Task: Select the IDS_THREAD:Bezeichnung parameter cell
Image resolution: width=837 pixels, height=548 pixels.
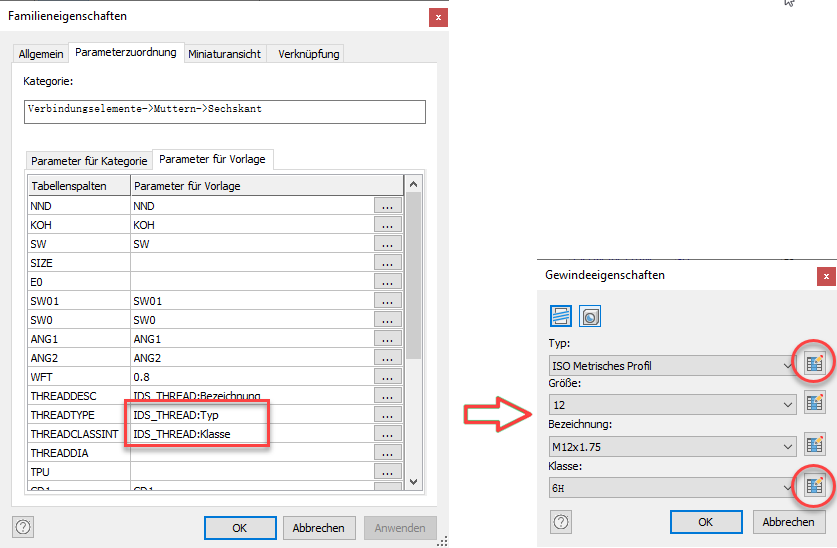Action: 252,396
